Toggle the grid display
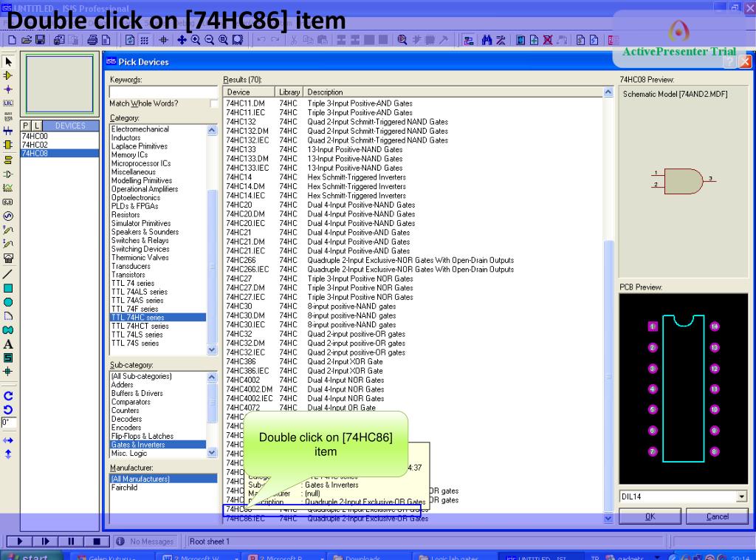The height and width of the screenshot is (560, 756). (x=144, y=40)
